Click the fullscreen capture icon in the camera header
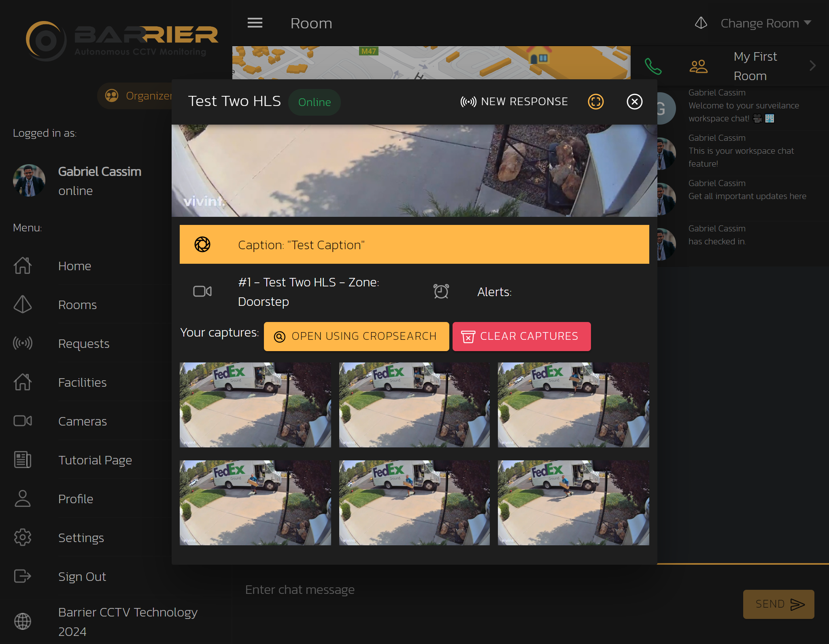The image size is (829, 644). (595, 102)
